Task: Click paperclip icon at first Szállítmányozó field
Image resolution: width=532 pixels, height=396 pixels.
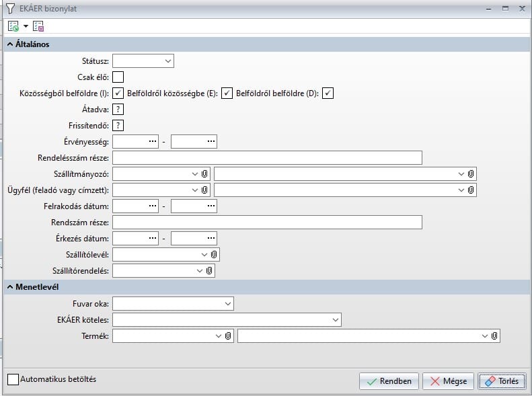Action: coord(204,173)
